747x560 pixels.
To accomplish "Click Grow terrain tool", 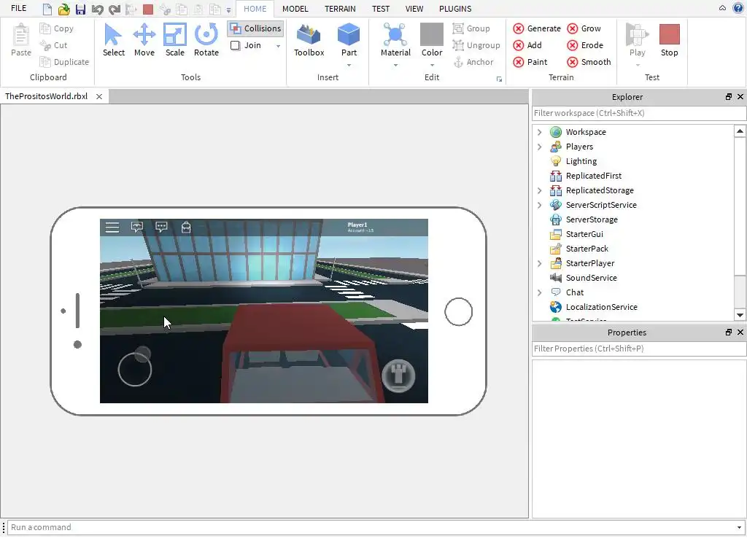I will coord(584,28).
